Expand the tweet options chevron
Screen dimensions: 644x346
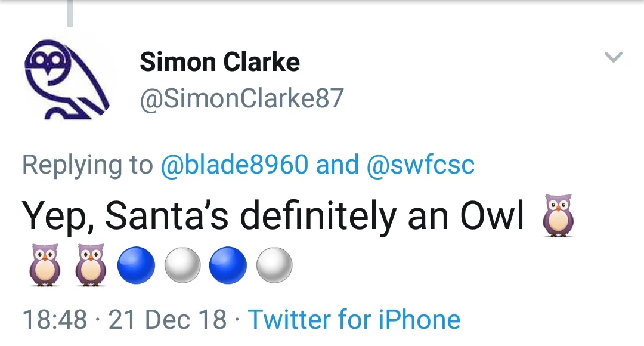pos(613,57)
